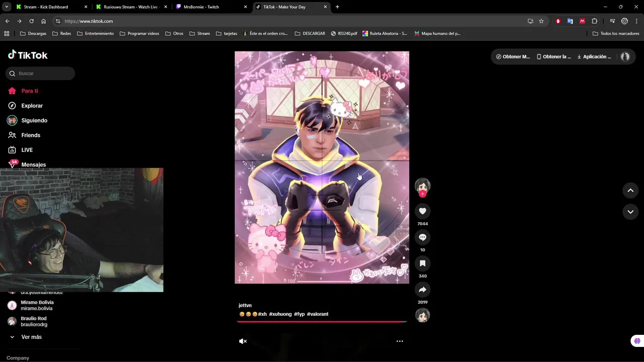
Task: Open f03240.pdf bookmark
Action: [344, 34]
